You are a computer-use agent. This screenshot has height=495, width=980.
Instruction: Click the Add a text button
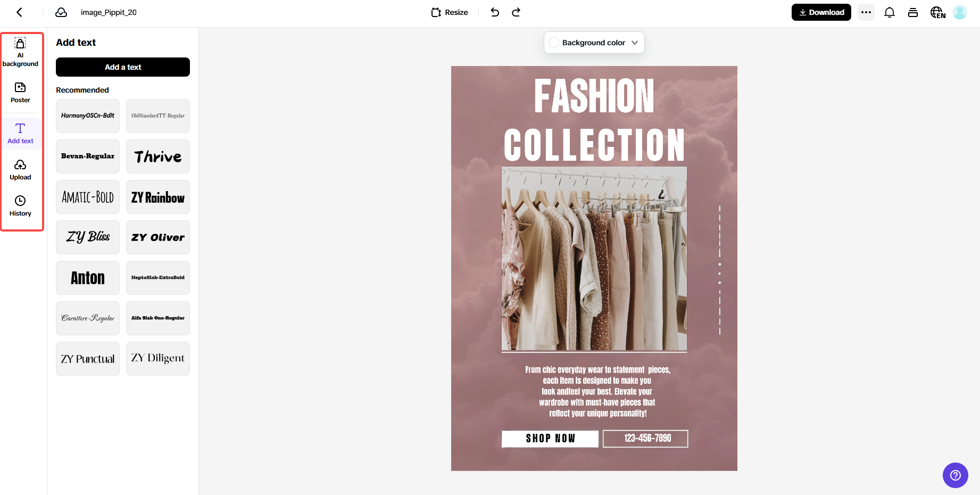[122, 67]
